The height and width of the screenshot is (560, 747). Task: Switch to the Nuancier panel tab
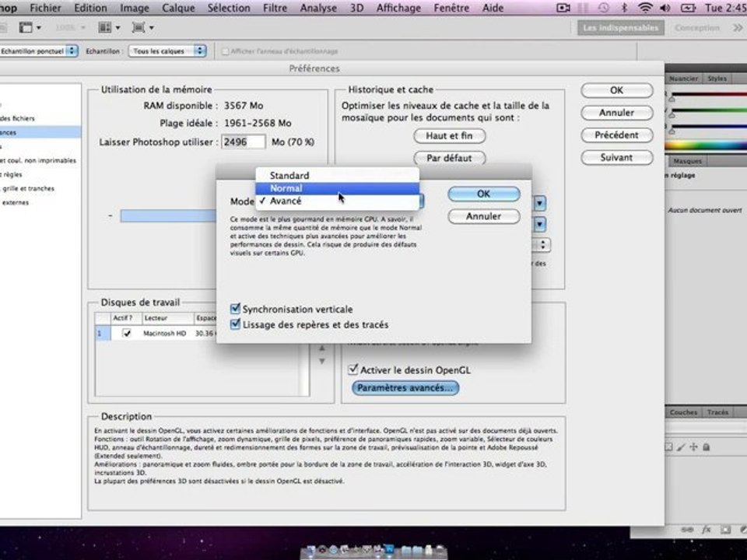[683, 79]
